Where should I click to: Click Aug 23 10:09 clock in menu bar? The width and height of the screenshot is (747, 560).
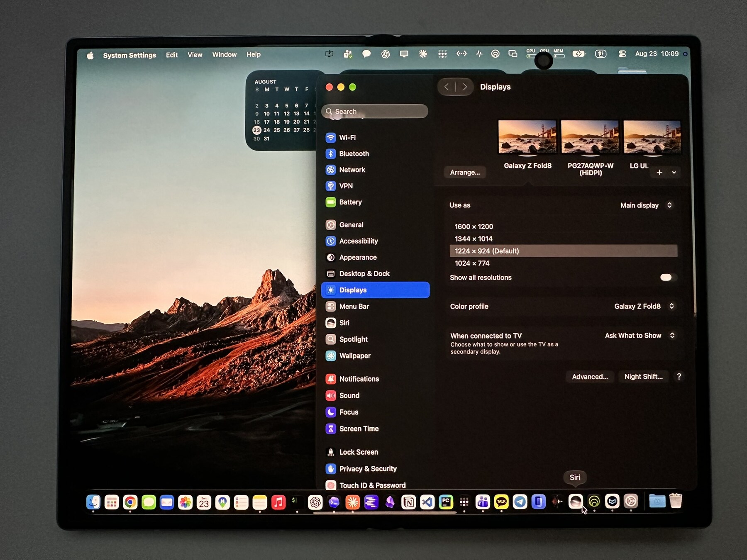click(657, 54)
